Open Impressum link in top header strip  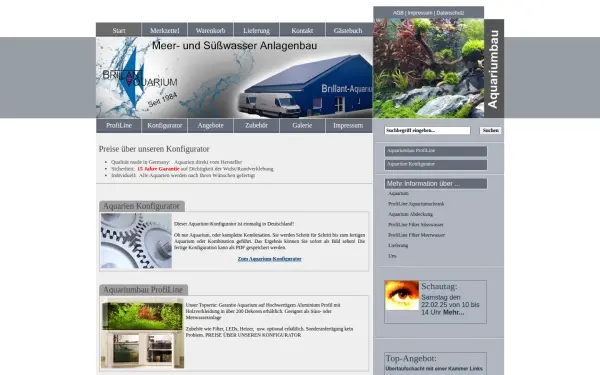click(x=420, y=13)
